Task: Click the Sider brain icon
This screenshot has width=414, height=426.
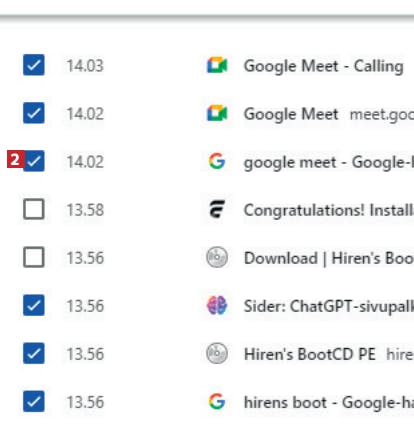Action: 217,305
